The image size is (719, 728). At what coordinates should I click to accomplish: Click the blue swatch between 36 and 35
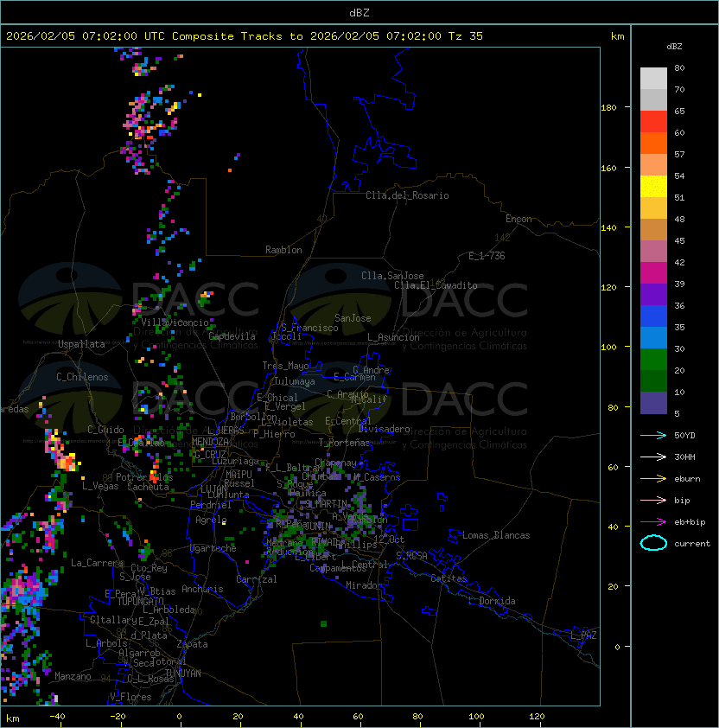(x=653, y=316)
